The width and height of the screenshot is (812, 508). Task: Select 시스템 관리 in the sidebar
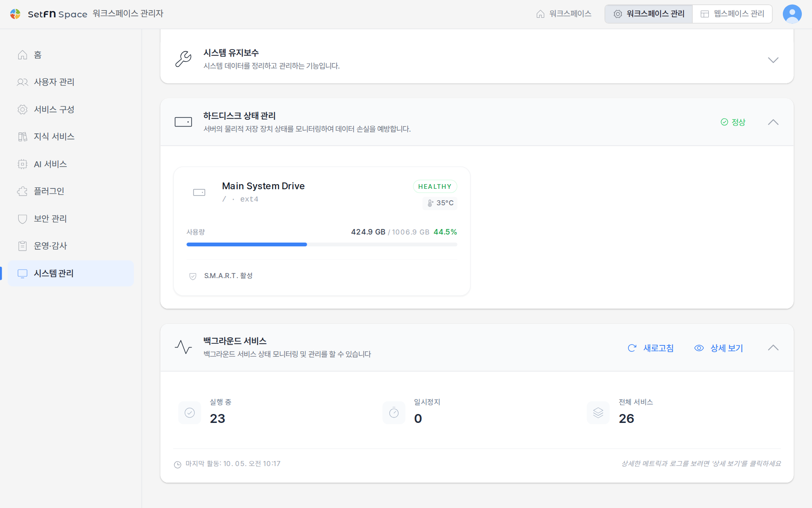click(71, 273)
